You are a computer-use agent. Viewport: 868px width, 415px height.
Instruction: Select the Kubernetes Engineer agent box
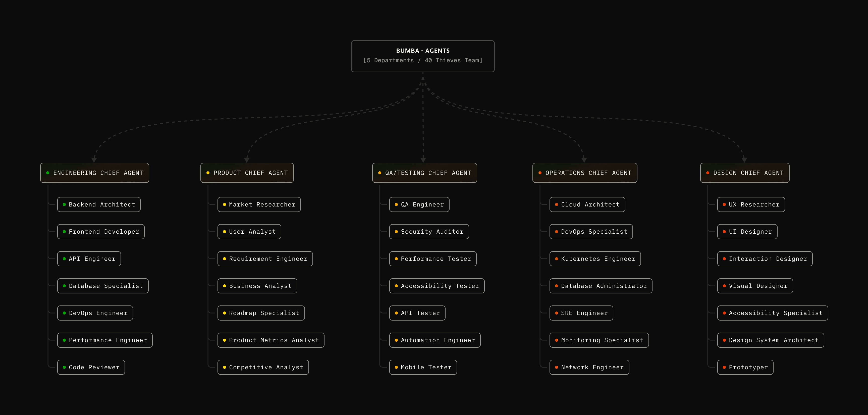coord(595,259)
